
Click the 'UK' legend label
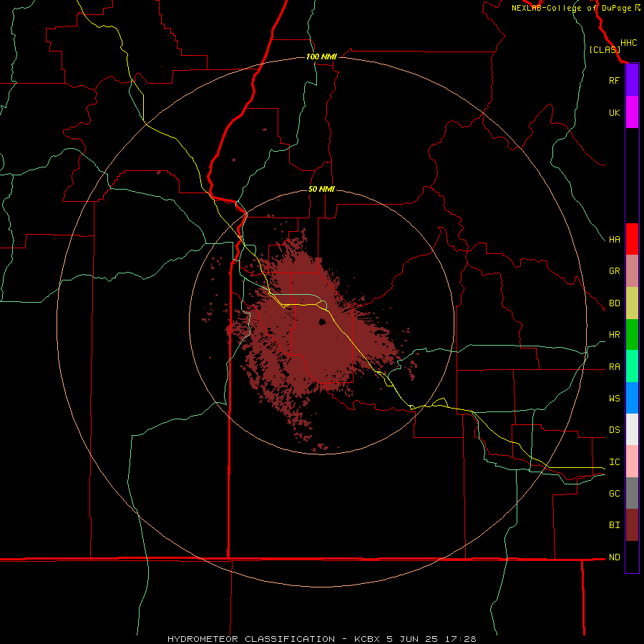point(614,113)
